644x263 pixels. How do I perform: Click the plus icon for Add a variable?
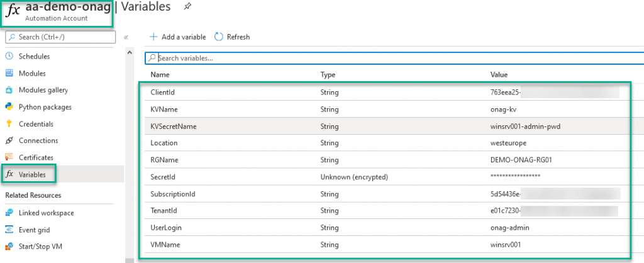coord(153,37)
